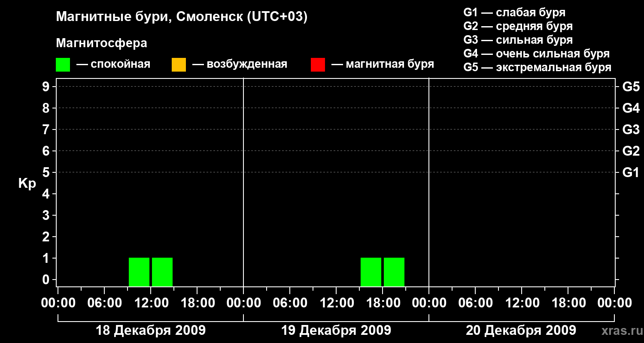Click the Kp axis value 5
The width and height of the screenshot is (644, 343).
click(47, 172)
